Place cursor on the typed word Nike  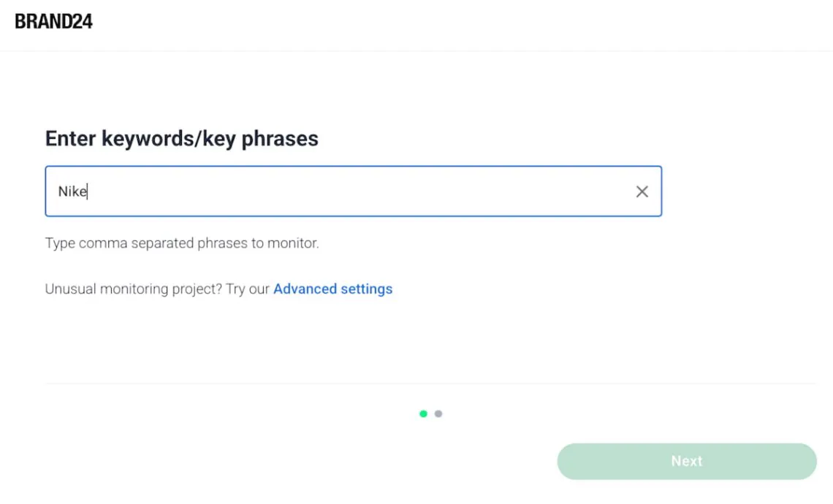coord(72,191)
